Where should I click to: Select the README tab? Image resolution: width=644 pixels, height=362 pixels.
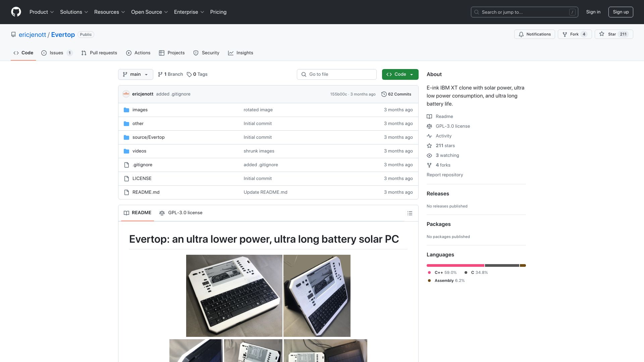(x=138, y=213)
